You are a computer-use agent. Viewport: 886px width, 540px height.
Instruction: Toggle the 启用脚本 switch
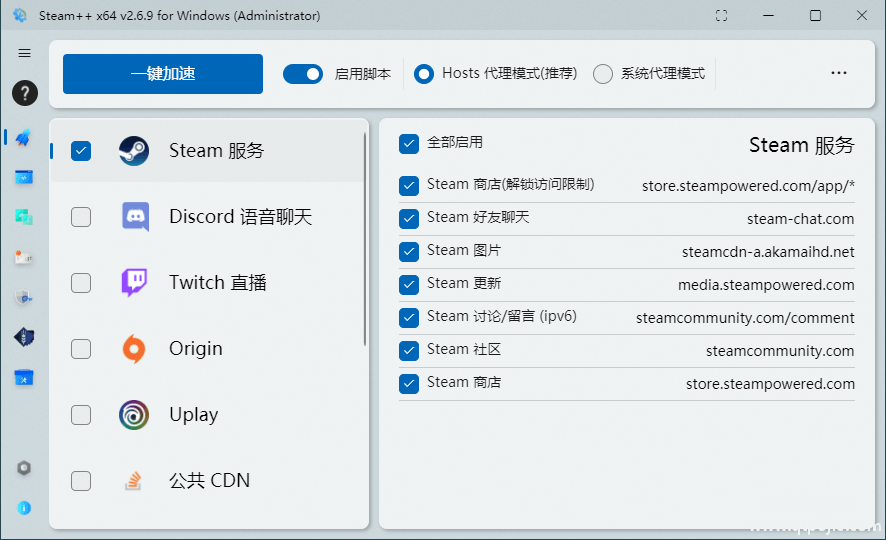tap(303, 74)
